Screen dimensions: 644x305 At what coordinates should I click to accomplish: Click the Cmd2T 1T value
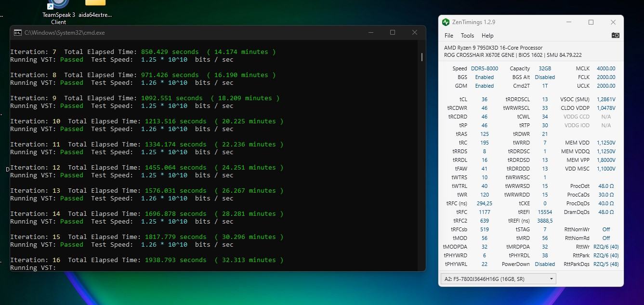pyautogui.click(x=545, y=86)
